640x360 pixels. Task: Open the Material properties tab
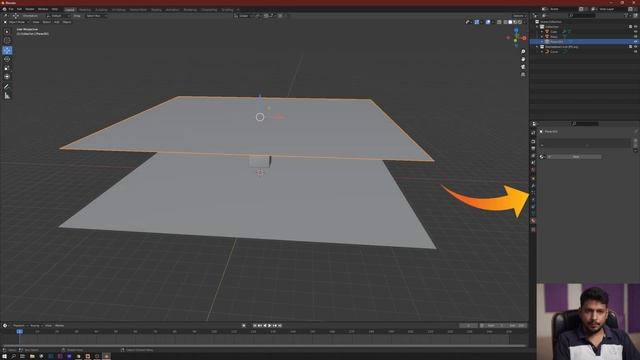pyautogui.click(x=533, y=221)
